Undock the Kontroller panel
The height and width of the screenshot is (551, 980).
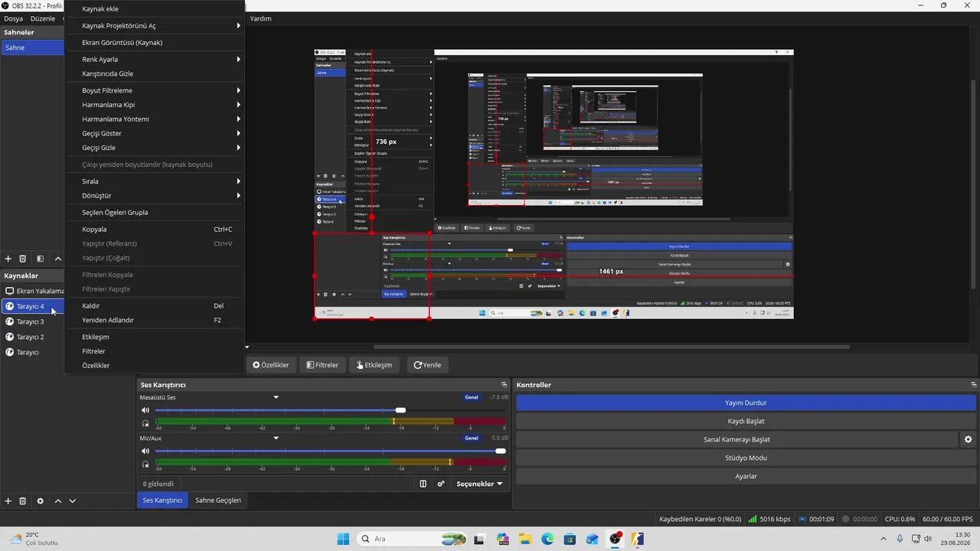point(973,384)
